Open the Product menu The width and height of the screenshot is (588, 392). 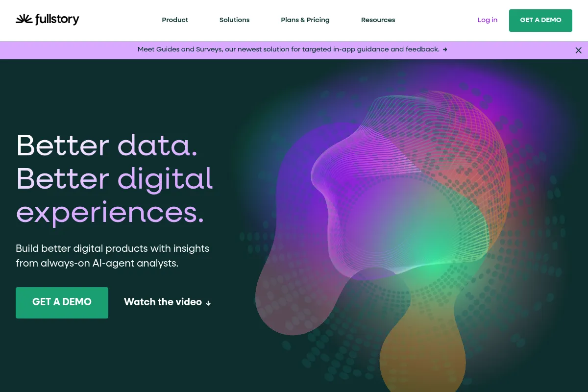[175, 20]
